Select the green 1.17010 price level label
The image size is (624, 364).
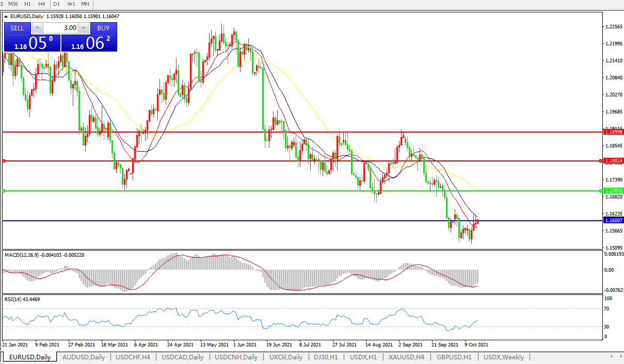click(614, 191)
